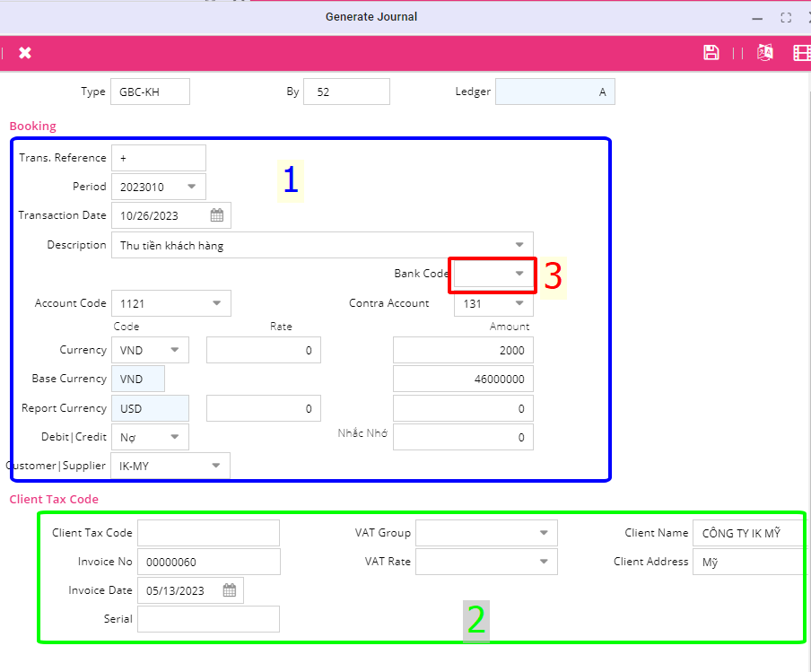Viewport: 811px width, 672px height.
Task: Open the VAT Group dropdown
Action: pyautogui.click(x=544, y=533)
